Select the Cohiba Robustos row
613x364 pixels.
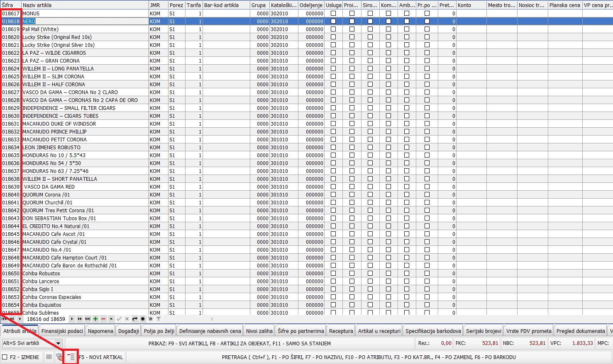[x=42, y=274]
